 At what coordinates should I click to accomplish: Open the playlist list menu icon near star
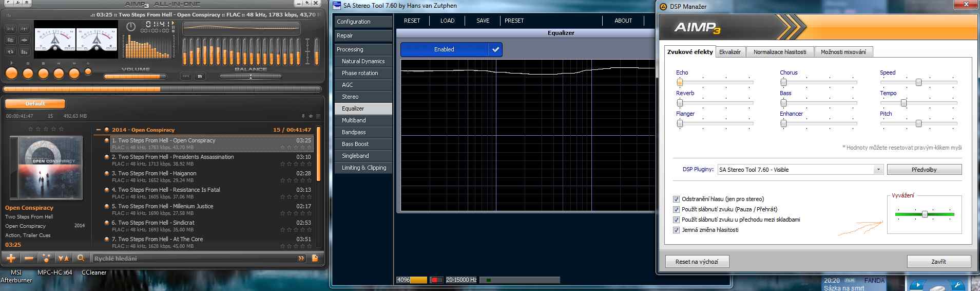coord(318,116)
